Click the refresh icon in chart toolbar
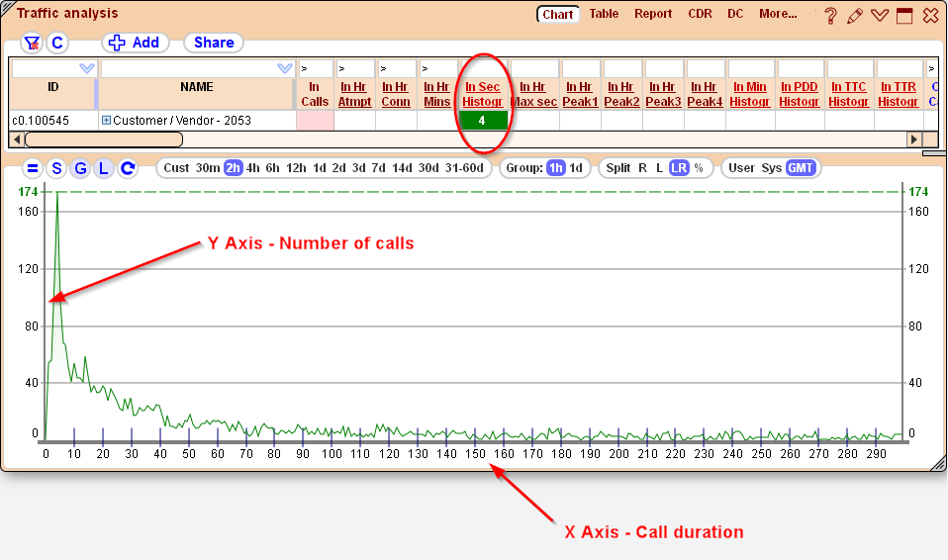The height and width of the screenshot is (560, 948). coord(128,168)
